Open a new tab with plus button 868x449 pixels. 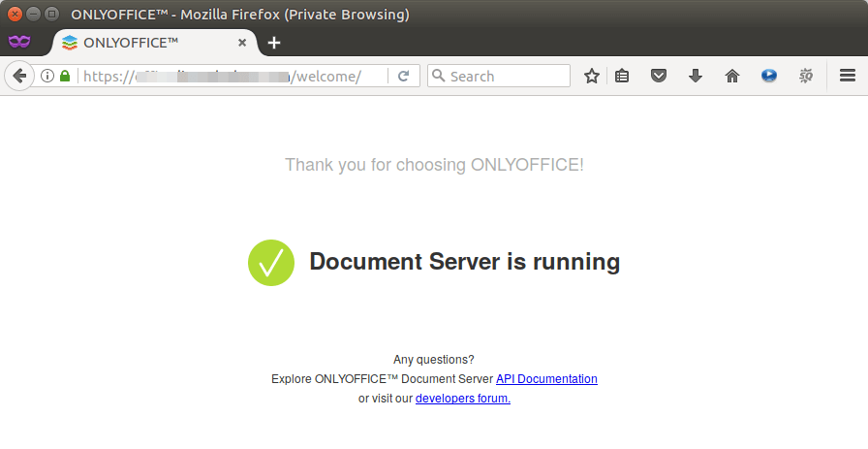(x=274, y=43)
